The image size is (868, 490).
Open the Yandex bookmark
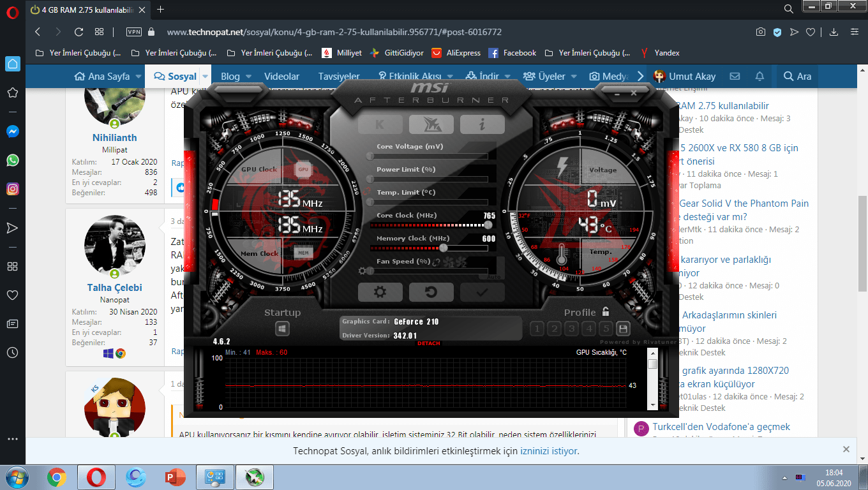(x=661, y=53)
